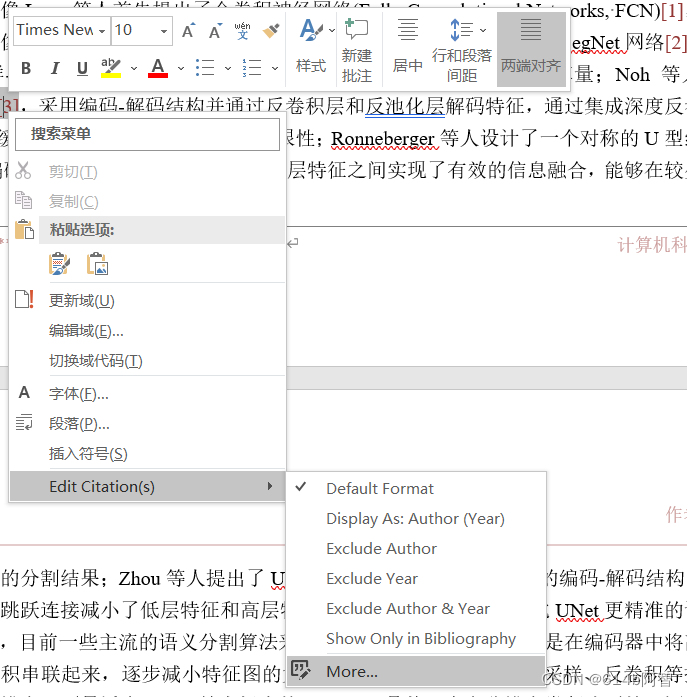Open font color dropdown arrow

[180, 68]
